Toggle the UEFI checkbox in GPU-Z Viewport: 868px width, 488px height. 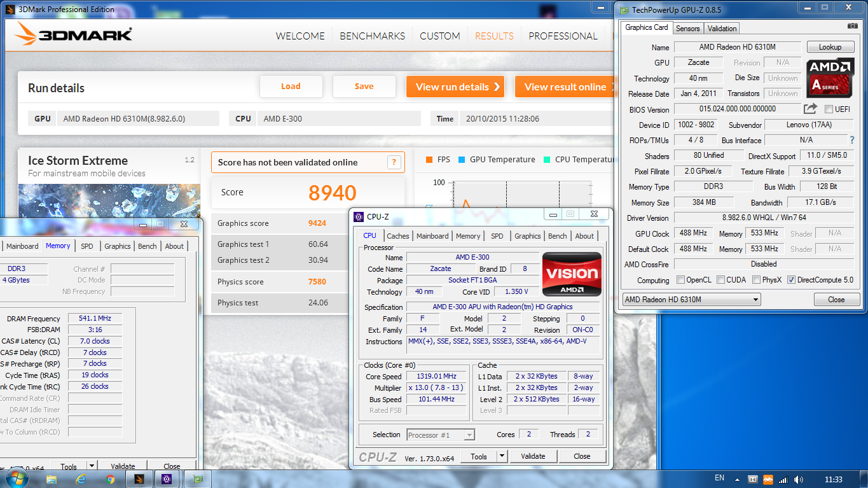coord(829,109)
